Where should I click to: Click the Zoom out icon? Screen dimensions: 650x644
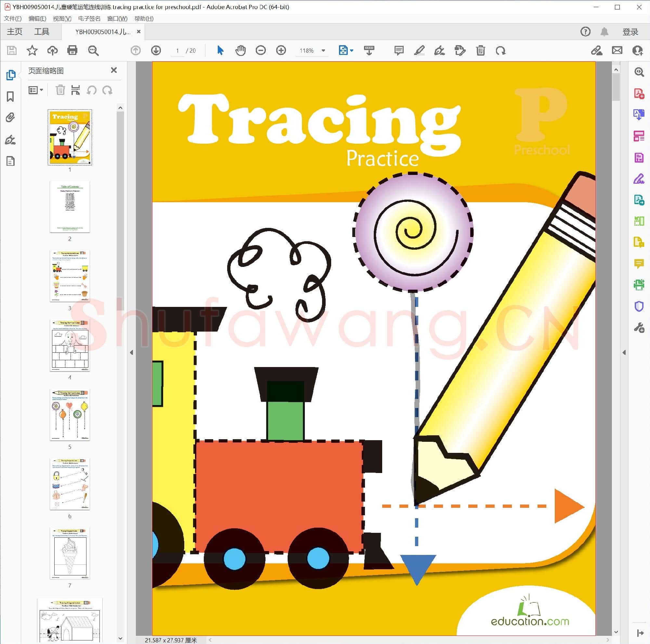[260, 50]
